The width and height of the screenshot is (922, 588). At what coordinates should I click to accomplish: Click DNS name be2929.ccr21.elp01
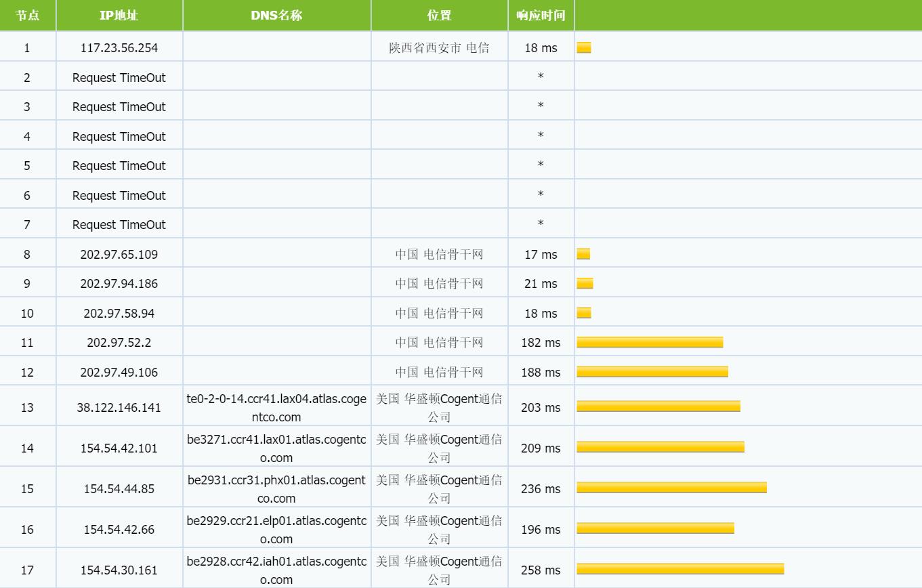click(x=276, y=530)
